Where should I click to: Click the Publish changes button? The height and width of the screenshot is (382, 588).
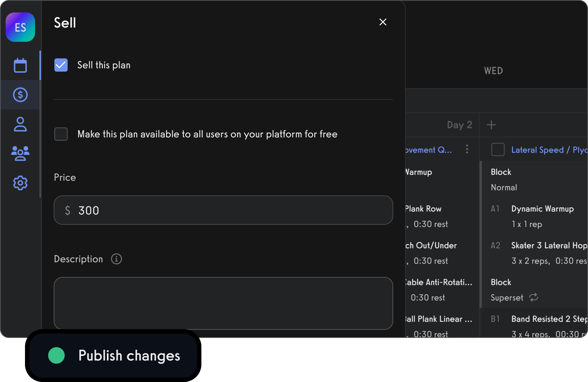tap(113, 355)
